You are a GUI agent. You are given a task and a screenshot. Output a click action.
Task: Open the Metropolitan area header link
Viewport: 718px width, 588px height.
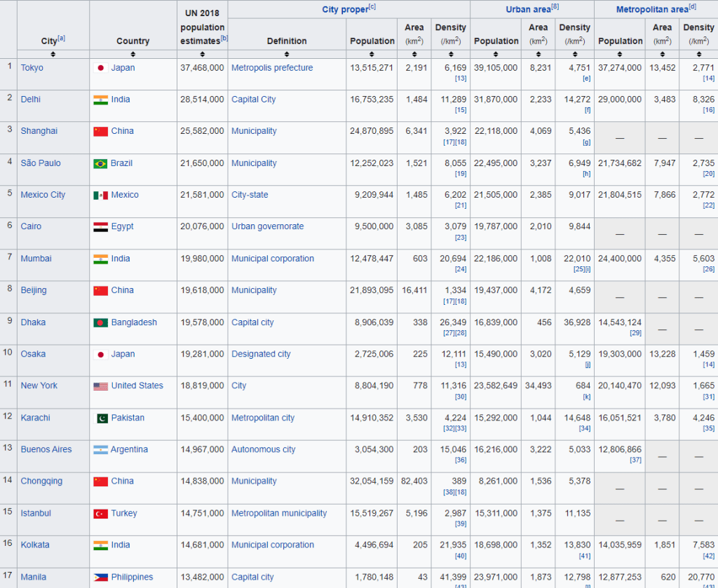pyautogui.click(x=652, y=10)
